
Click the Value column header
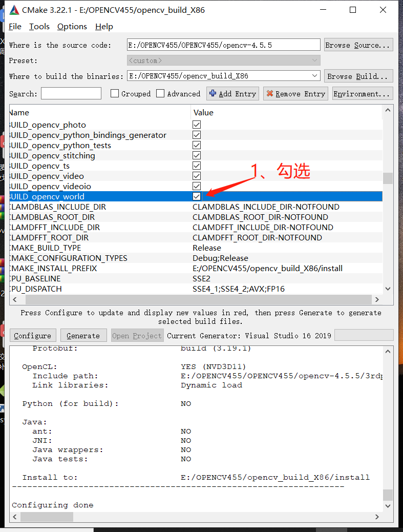click(x=287, y=113)
